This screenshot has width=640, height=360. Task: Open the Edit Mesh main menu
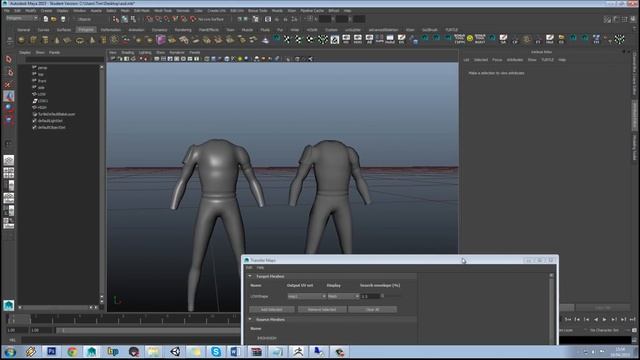click(142, 11)
